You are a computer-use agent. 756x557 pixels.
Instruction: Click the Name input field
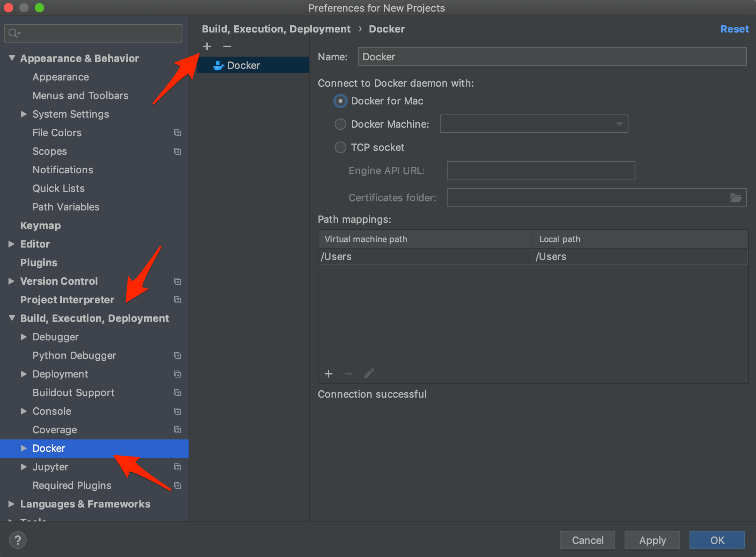[x=552, y=57]
